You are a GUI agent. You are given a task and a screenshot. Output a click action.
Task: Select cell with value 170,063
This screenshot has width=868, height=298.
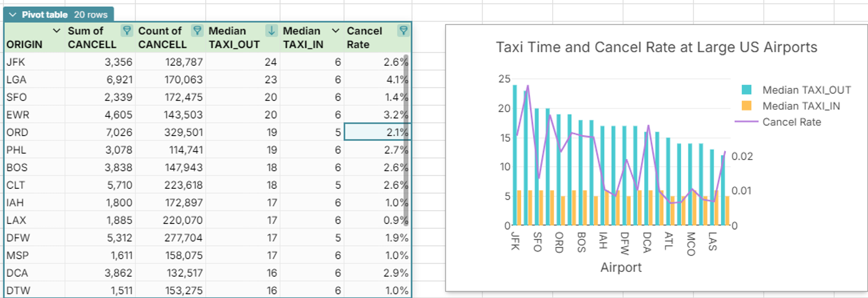pos(170,79)
